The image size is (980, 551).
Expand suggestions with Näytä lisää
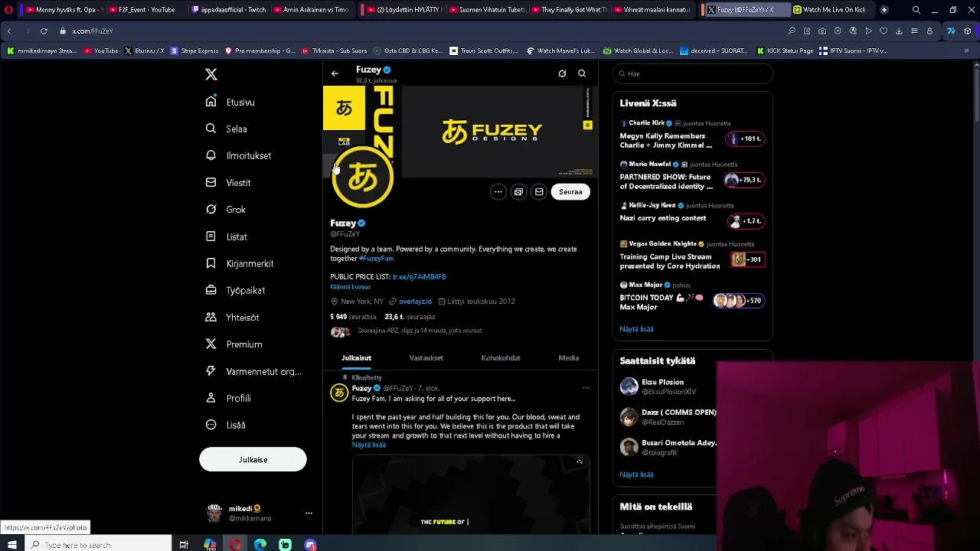click(x=636, y=474)
